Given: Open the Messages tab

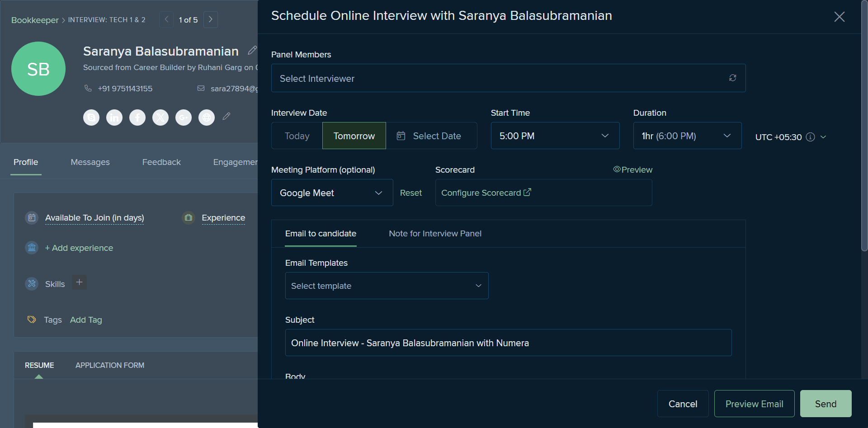Looking at the screenshot, I should pos(90,162).
